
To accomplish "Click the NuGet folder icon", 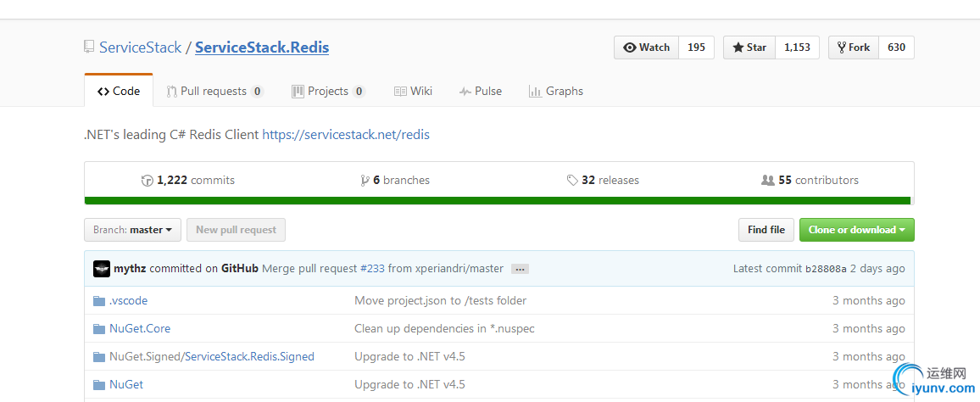I will click(x=99, y=384).
